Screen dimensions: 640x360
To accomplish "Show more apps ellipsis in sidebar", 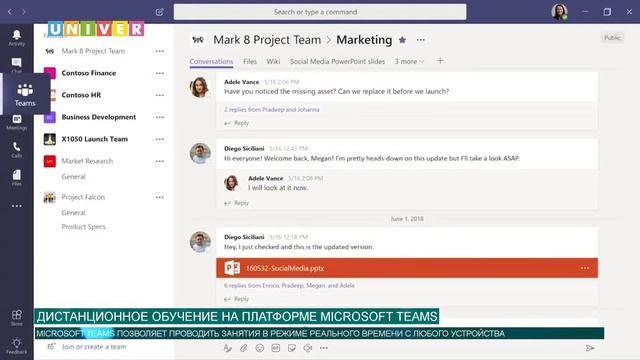I will [17, 206].
